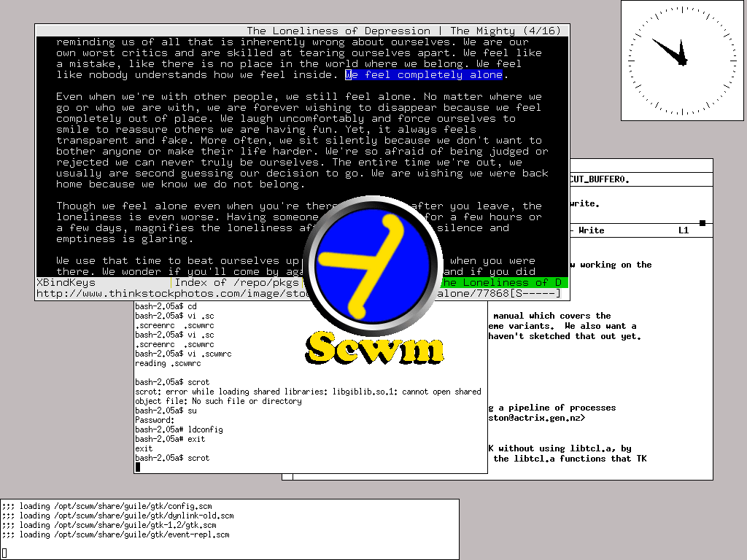Click the loading gtk/dynlink-old.scm console line
Image resolution: width=747 pixels, height=560 pixels.
117,516
